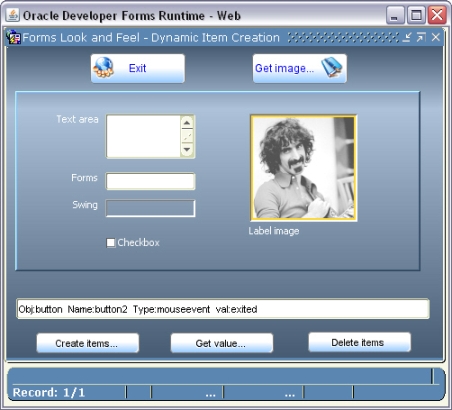
Task: Minimize the inner Dynamic Item Creation window
Action: (x=407, y=37)
